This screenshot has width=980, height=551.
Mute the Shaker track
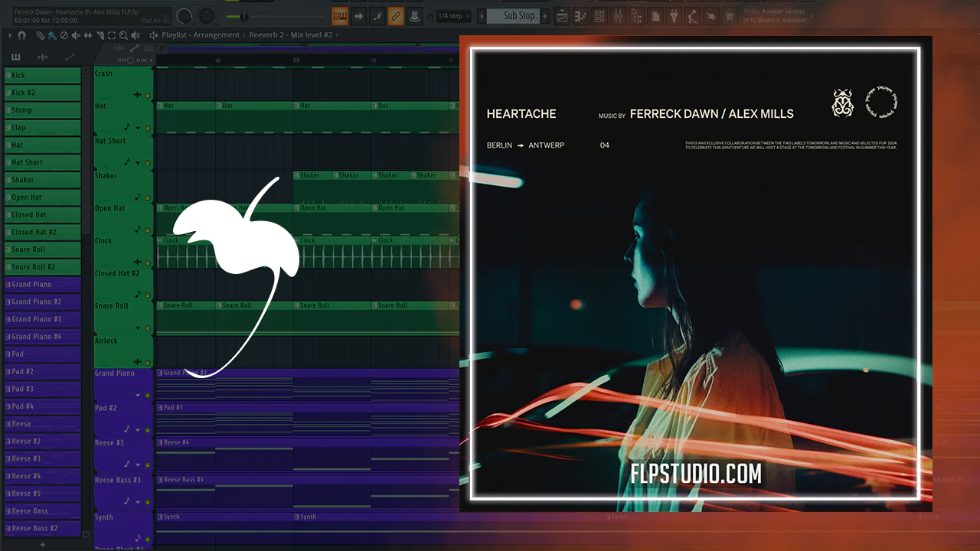[148, 197]
